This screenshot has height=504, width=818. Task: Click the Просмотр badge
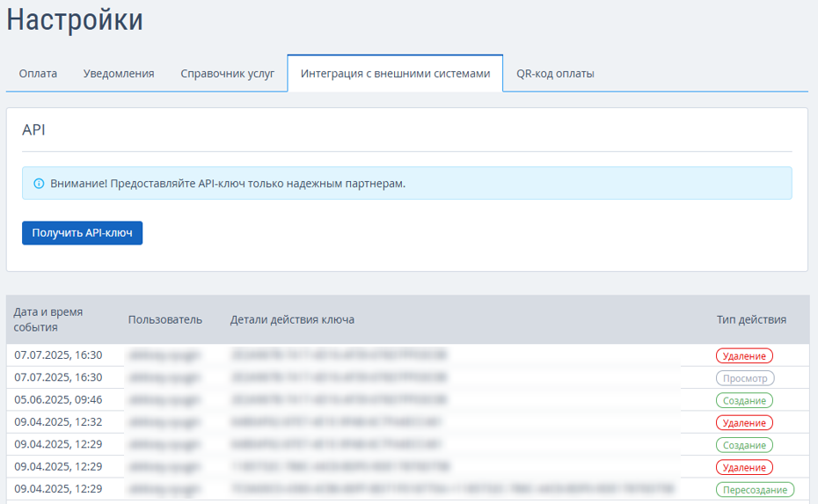[x=745, y=378]
